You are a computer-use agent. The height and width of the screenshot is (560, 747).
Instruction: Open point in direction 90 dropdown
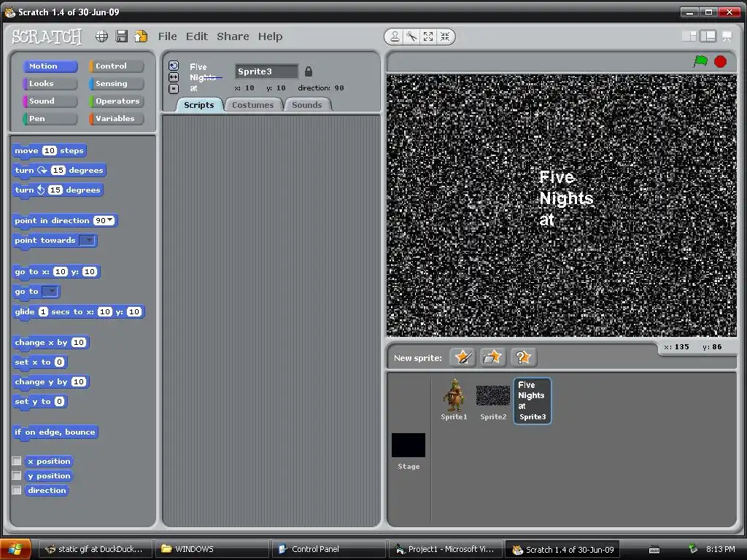pos(111,220)
